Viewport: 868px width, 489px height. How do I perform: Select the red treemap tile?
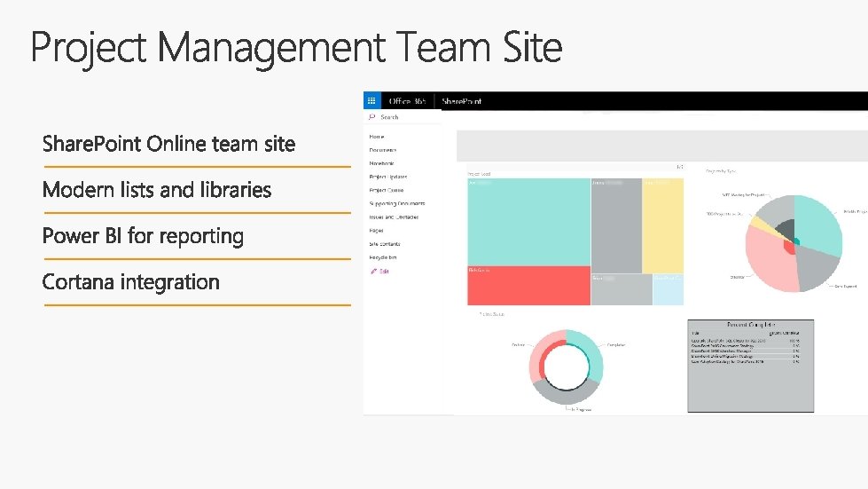pos(528,286)
